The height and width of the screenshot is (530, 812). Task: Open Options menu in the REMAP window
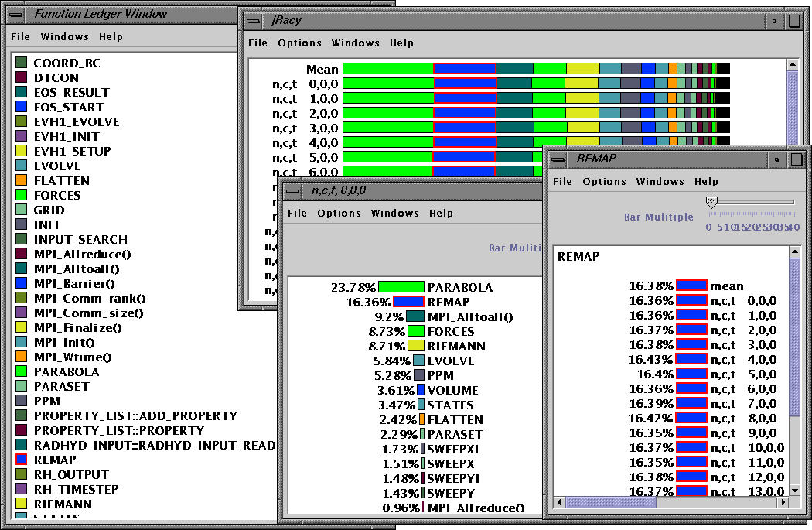604,181
